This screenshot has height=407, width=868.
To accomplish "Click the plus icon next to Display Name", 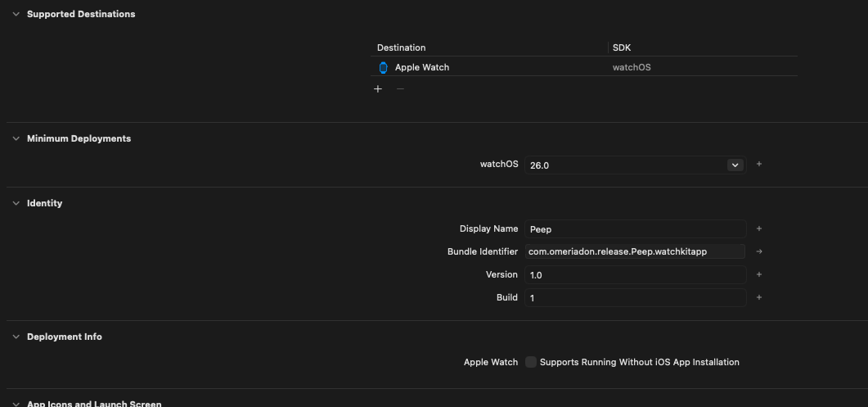I will 758,229.
